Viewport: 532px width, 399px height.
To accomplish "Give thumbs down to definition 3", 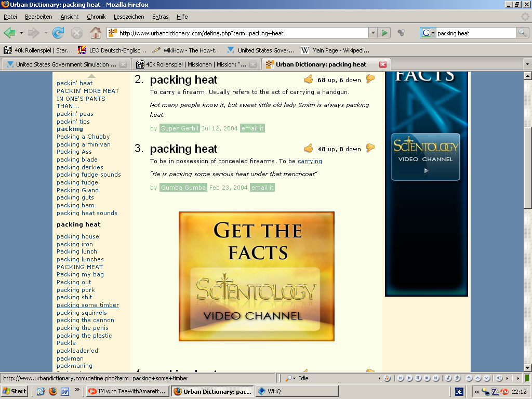I will click(x=370, y=148).
